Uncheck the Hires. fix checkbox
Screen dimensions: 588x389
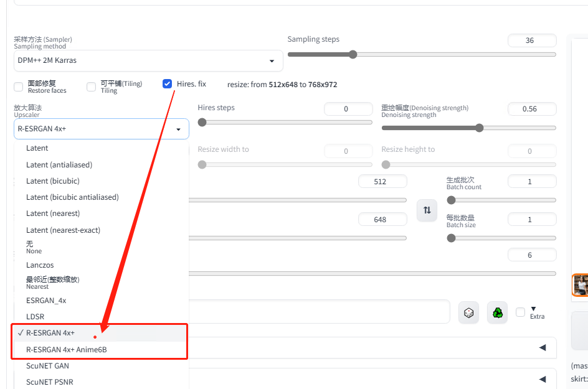(x=167, y=84)
